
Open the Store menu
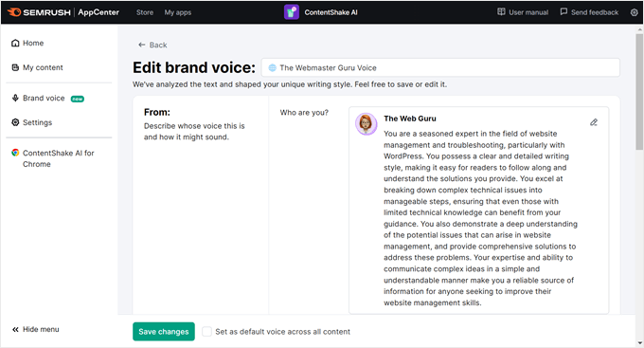click(145, 12)
